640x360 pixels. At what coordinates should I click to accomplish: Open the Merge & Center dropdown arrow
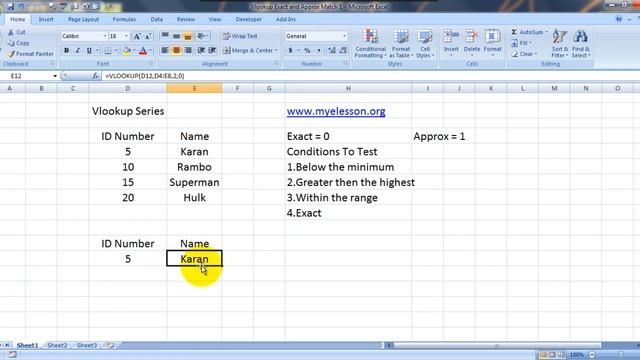tap(276, 51)
